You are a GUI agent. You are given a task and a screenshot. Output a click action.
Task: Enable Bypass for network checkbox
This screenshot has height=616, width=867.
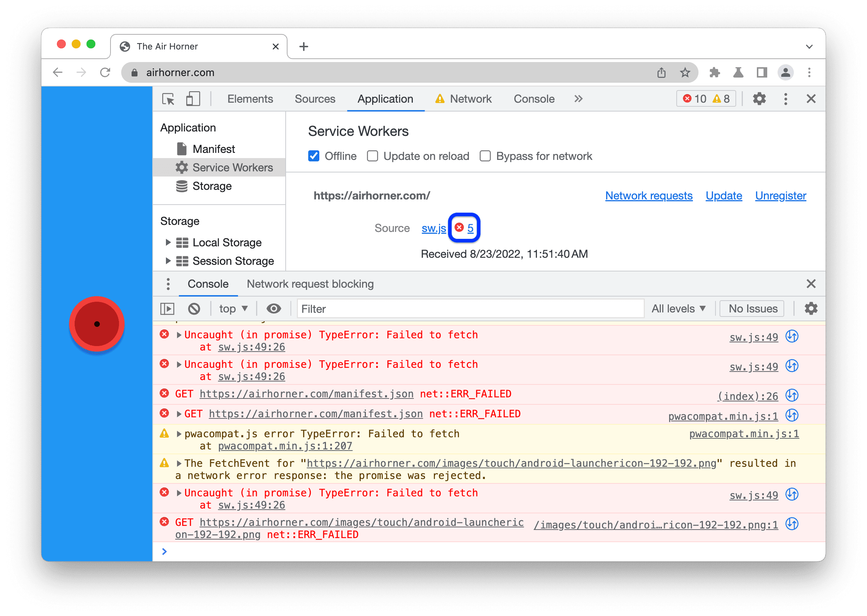click(485, 156)
